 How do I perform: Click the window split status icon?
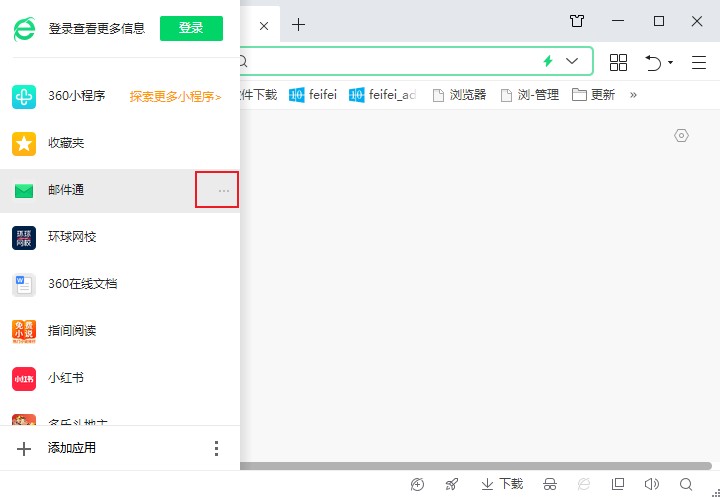click(x=618, y=484)
